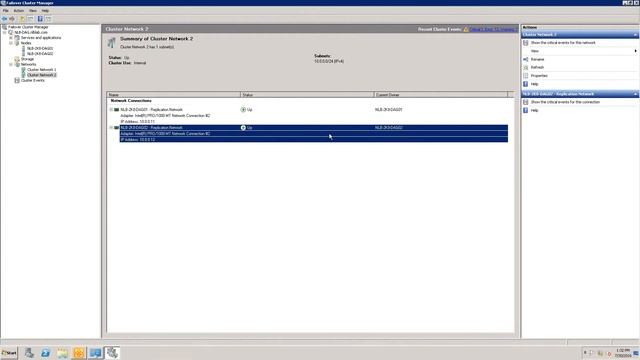Image resolution: width=640 pixels, height=360 pixels.
Task: Click Show the critical events for this connection
Action: tap(565, 102)
